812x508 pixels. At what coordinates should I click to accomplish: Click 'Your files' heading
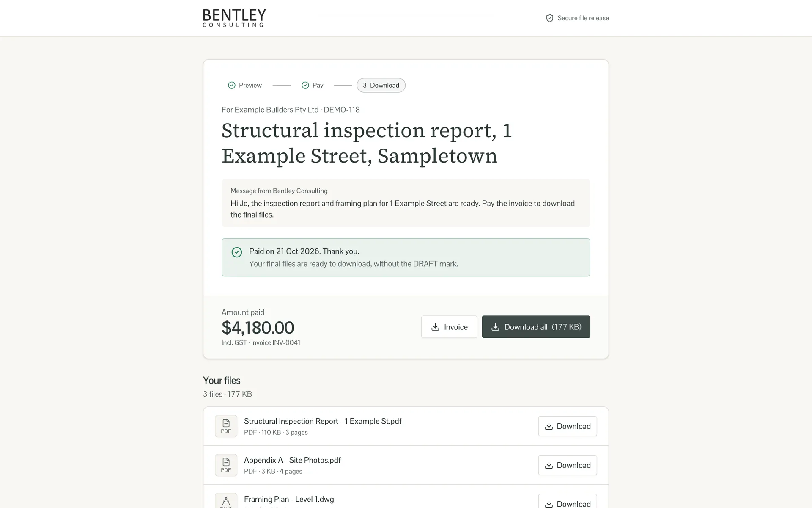coord(222,381)
